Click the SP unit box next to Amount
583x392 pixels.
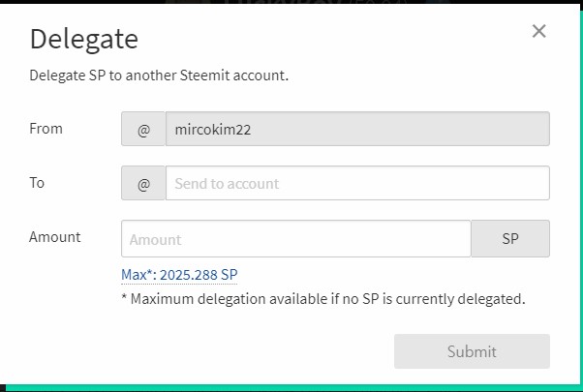(510, 239)
